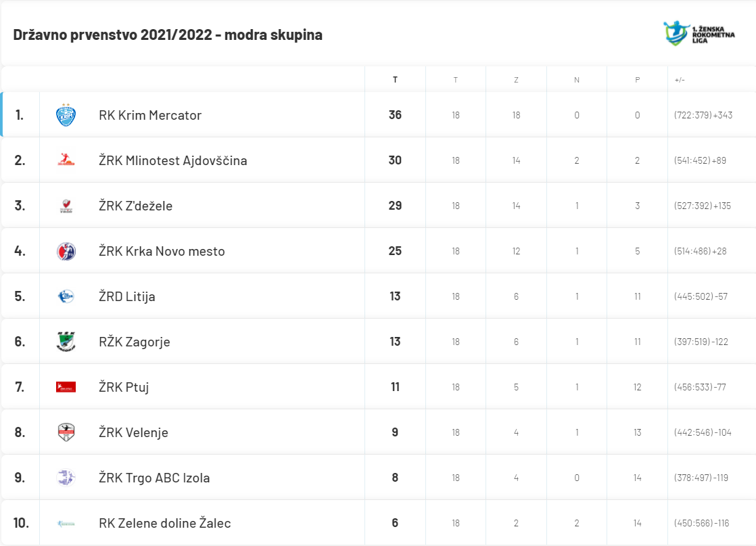Open the RK Krim Mercator team link

(150, 115)
